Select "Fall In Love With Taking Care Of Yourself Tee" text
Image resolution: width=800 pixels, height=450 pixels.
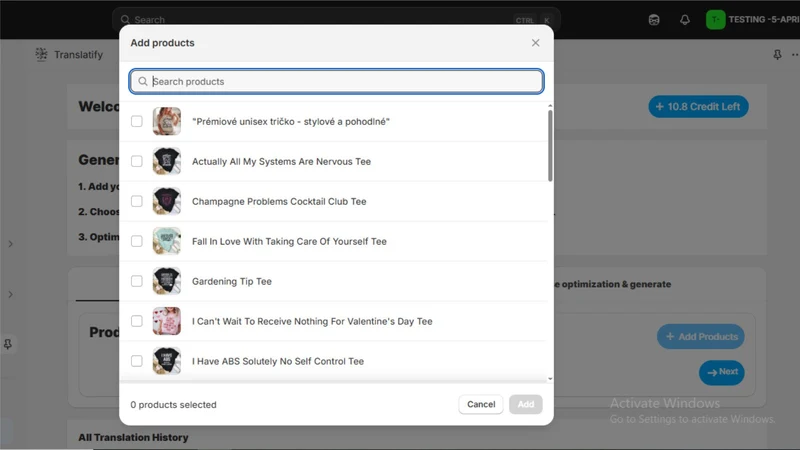coord(289,241)
